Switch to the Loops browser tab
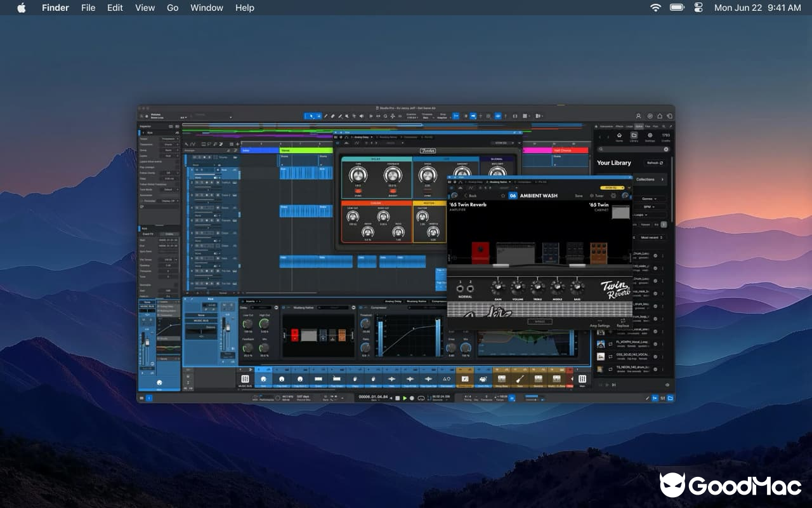812x508 pixels. [x=629, y=126]
